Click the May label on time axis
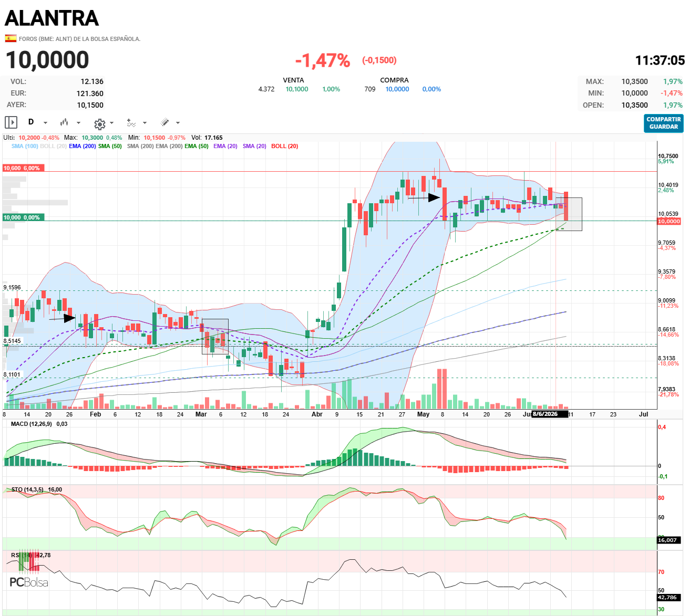The height and width of the screenshot is (616, 689). 423,414
